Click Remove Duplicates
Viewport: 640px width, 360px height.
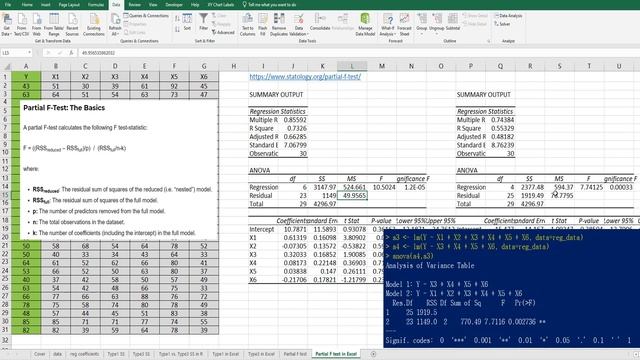(x=279, y=24)
